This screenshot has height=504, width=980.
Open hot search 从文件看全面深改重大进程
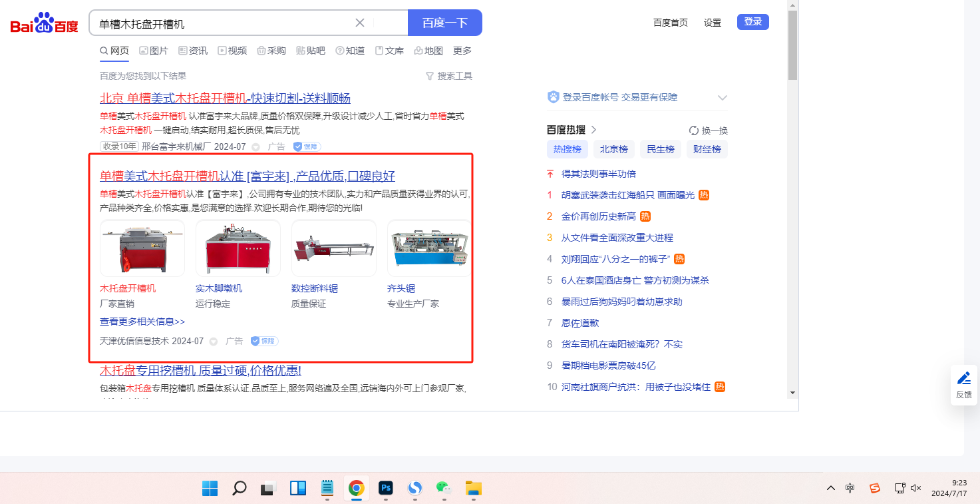[617, 238]
